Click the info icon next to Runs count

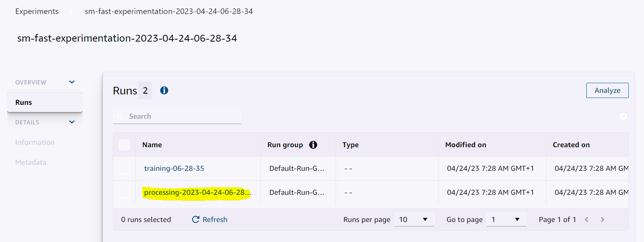click(x=164, y=90)
